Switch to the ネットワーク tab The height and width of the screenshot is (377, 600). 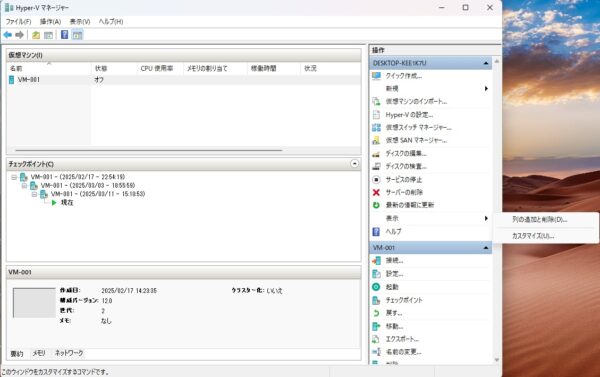pyautogui.click(x=69, y=353)
